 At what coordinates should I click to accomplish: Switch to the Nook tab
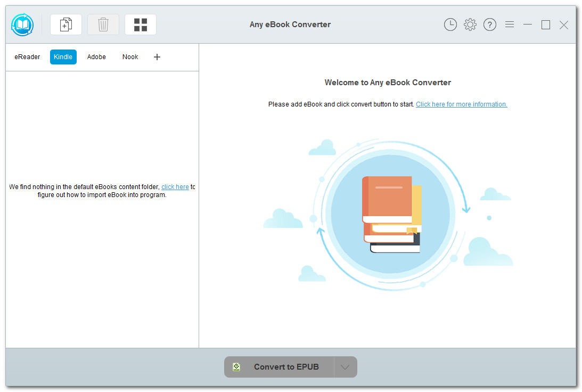(130, 57)
